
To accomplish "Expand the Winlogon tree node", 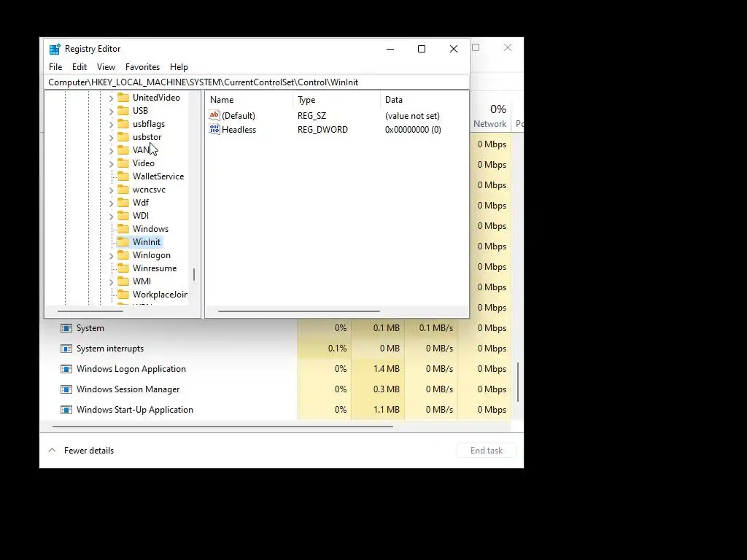I will [x=111, y=256].
